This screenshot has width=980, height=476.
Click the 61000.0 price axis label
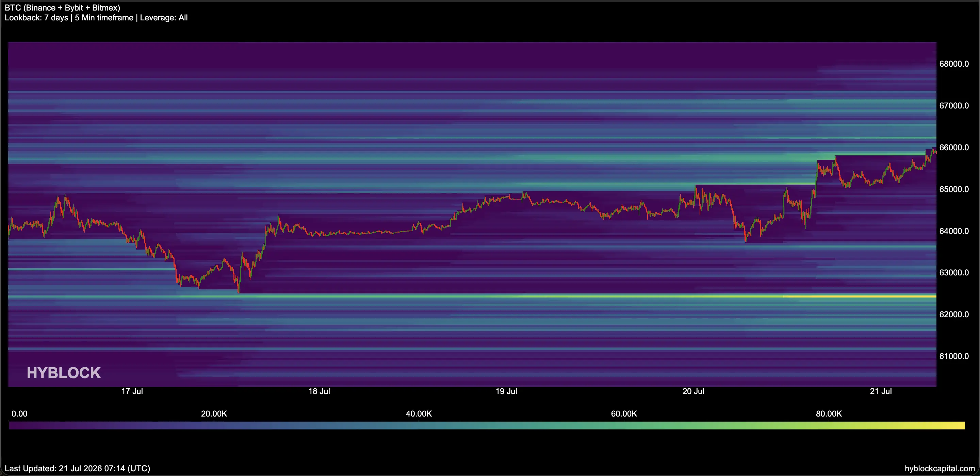954,356
